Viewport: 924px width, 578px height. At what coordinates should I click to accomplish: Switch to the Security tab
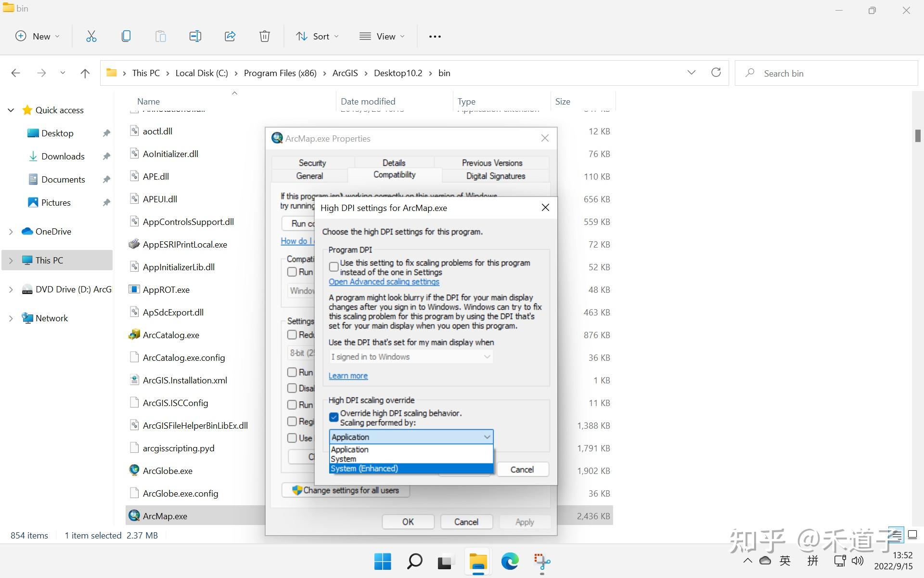tap(312, 163)
